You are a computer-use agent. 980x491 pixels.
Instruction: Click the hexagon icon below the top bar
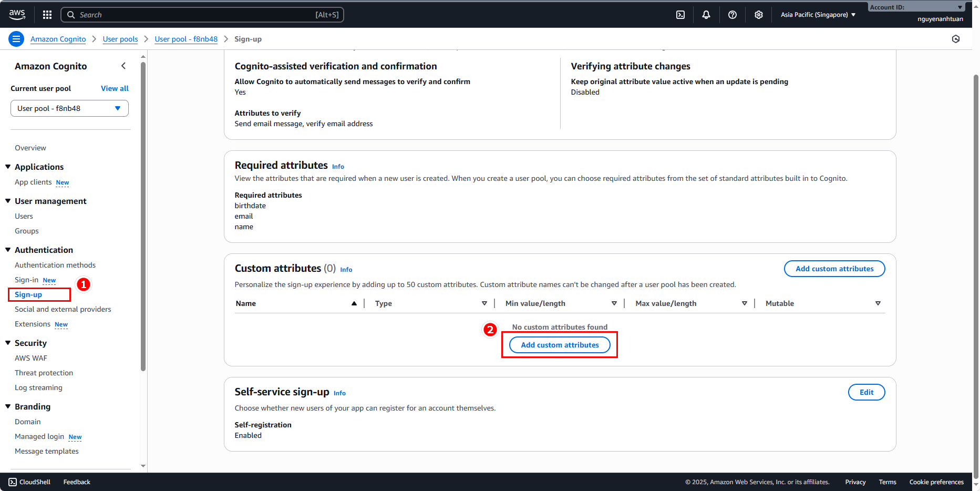point(956,39)
